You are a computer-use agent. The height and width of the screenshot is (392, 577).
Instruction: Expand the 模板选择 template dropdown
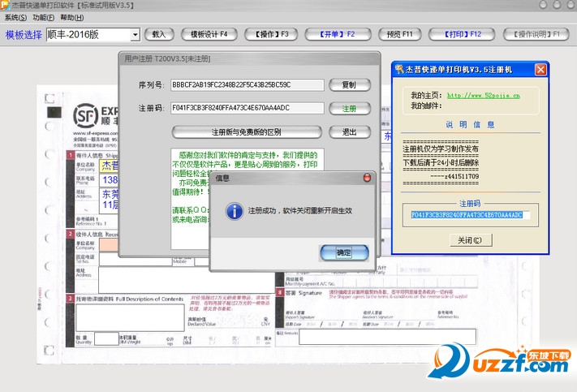pos(135,35)
